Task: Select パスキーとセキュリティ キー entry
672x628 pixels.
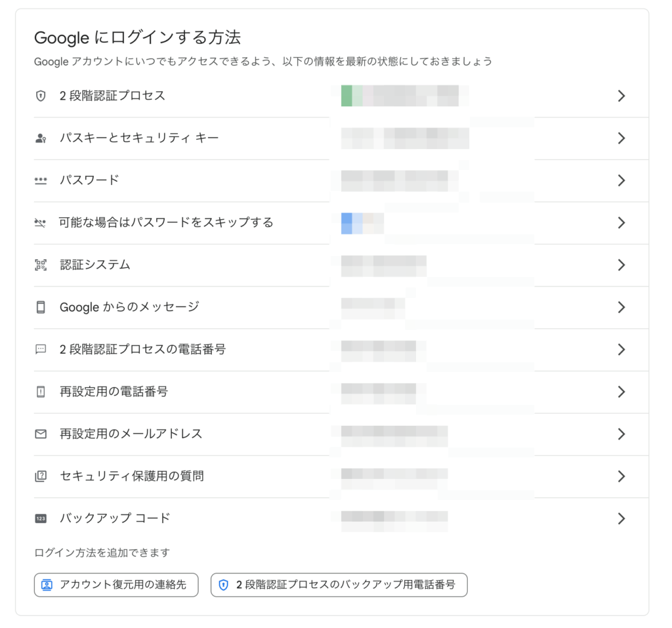Action: (x=139, y=138)
